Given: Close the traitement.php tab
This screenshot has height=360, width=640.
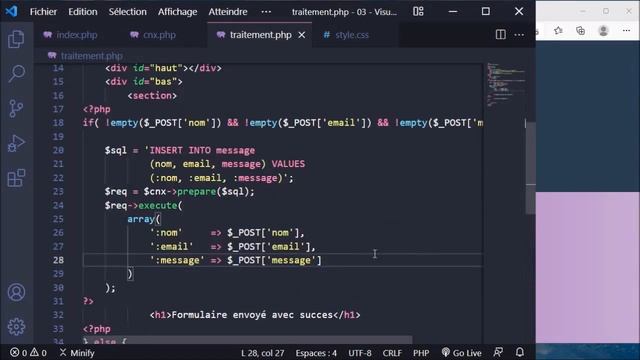Looking at the screenshot, I should click(302, 35).
